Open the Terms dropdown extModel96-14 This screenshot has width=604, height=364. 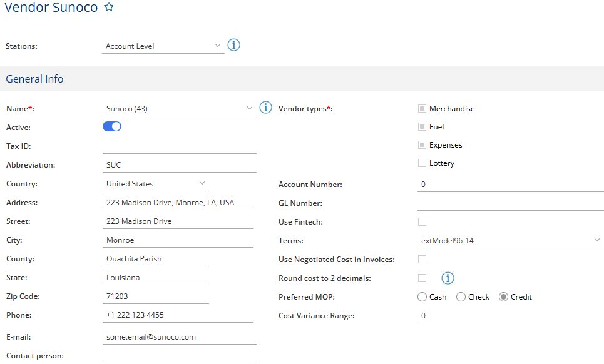[509, 241]
